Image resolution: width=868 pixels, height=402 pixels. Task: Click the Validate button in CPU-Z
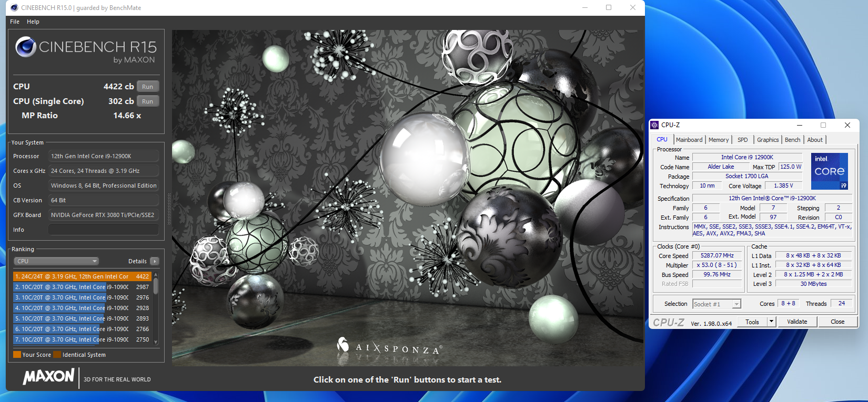(x=797, y=322)
